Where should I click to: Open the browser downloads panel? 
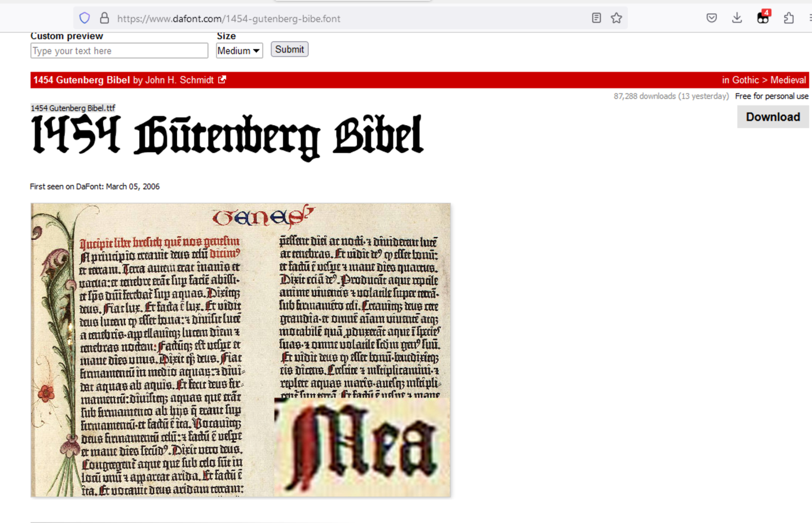coord(737,18)
